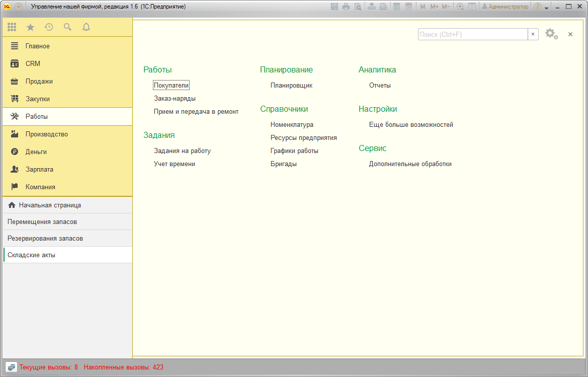Show history with the clock icon
This screenshot has height=377, width=588.
click(49, 27)
